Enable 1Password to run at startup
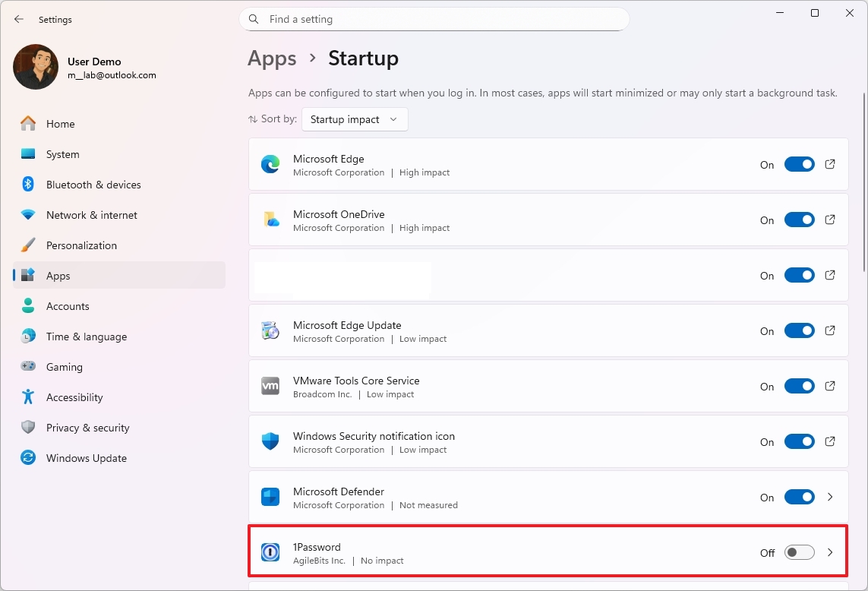The width and height of the screenshot is (868, 591). tap(799, 552)
